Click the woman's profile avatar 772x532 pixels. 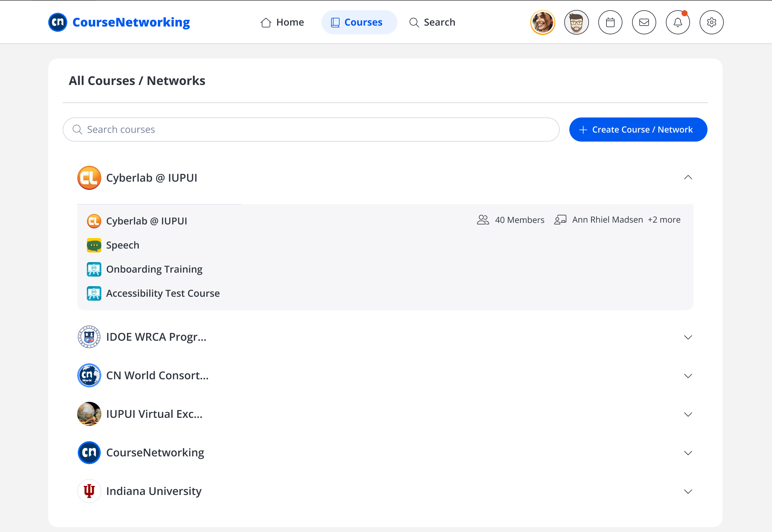click(x=543, y=22)
